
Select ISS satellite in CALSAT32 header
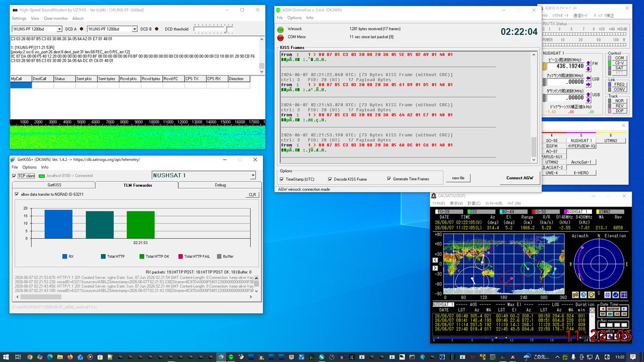click(x=480, y=211)
